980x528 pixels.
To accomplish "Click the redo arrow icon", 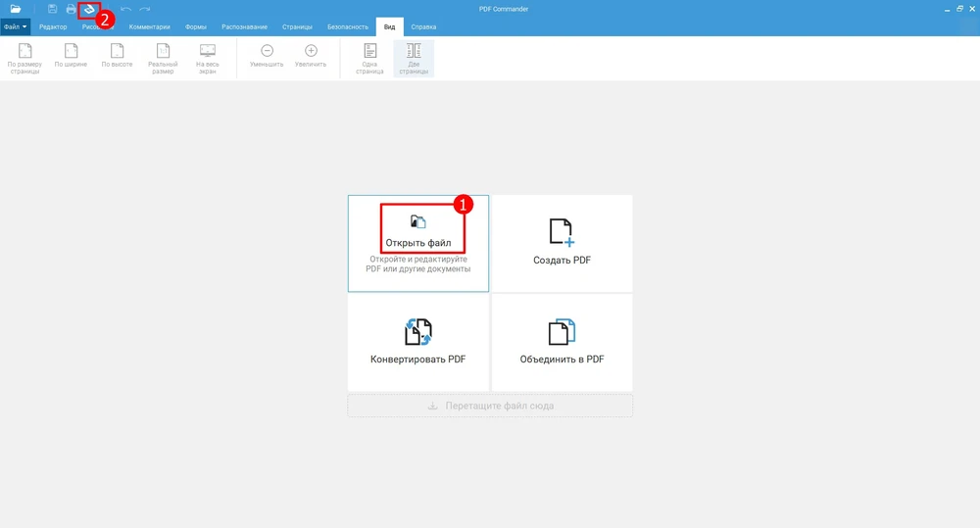I will pos(145,9).
